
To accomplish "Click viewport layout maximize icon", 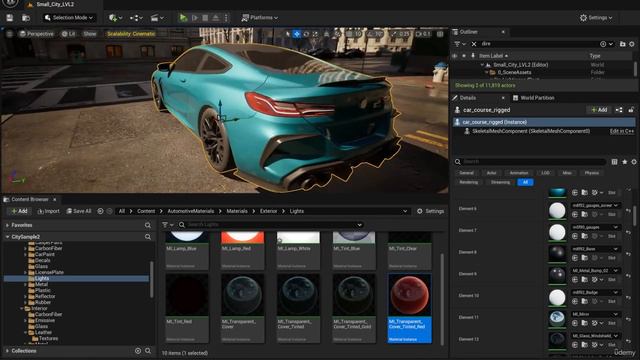I will [x=440, y=34].
